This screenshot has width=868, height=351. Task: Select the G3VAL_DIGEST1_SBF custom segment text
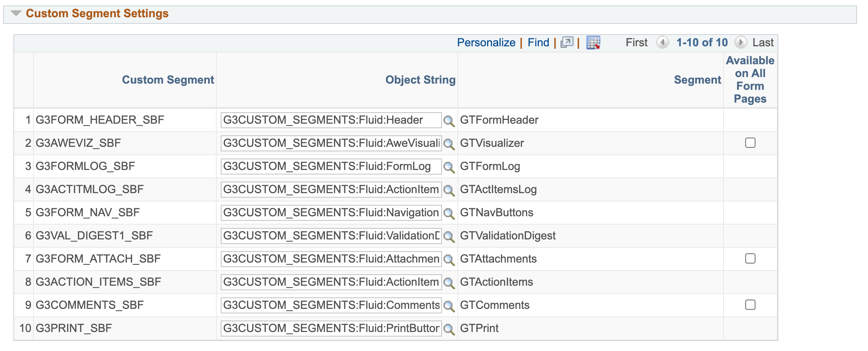94,236
